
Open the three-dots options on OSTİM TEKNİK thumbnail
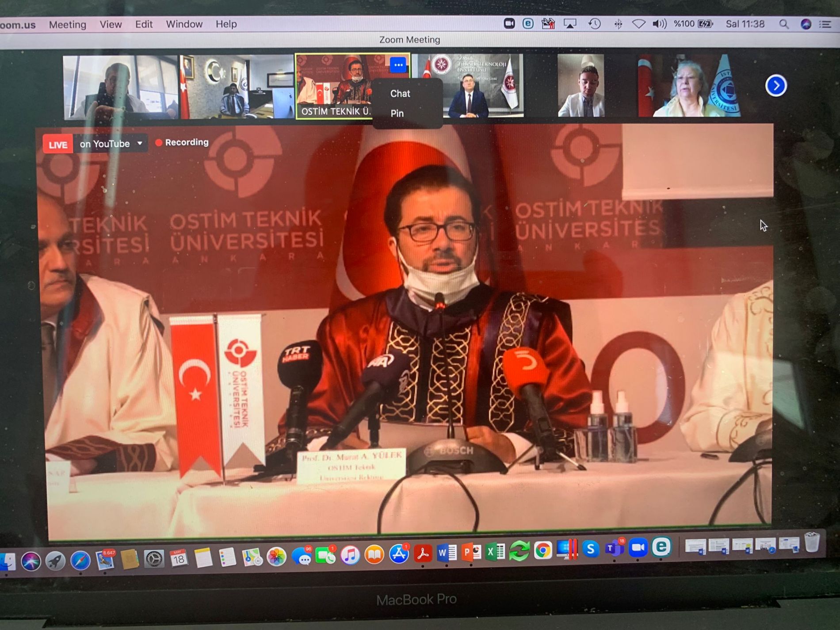pyautogui.click(x=398, y=65)
